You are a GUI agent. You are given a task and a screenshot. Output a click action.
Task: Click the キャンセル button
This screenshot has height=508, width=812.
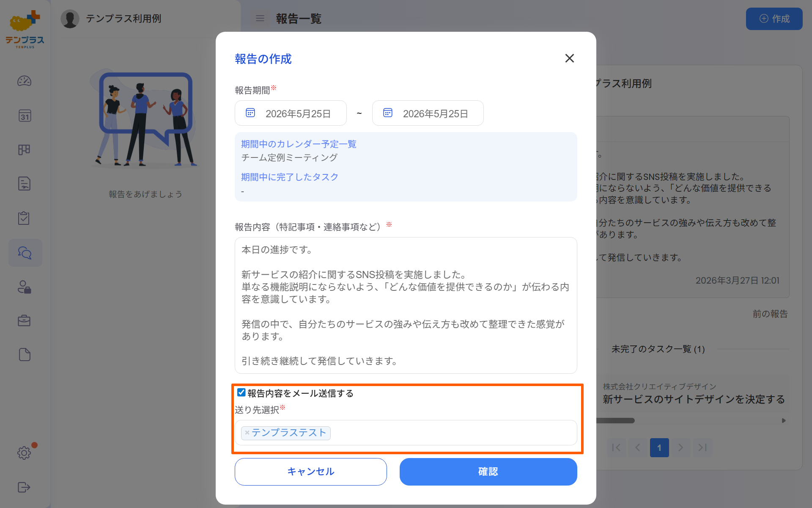click(x=310, y=472)
